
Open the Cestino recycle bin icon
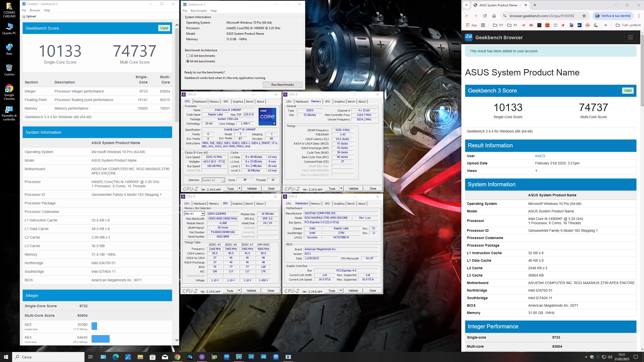[x=9, y=70]
